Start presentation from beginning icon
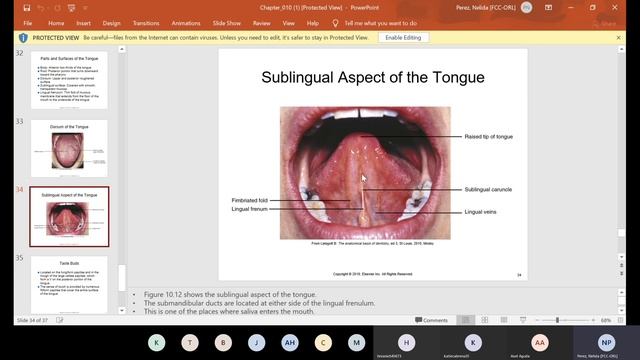 (x=71, y=8)
